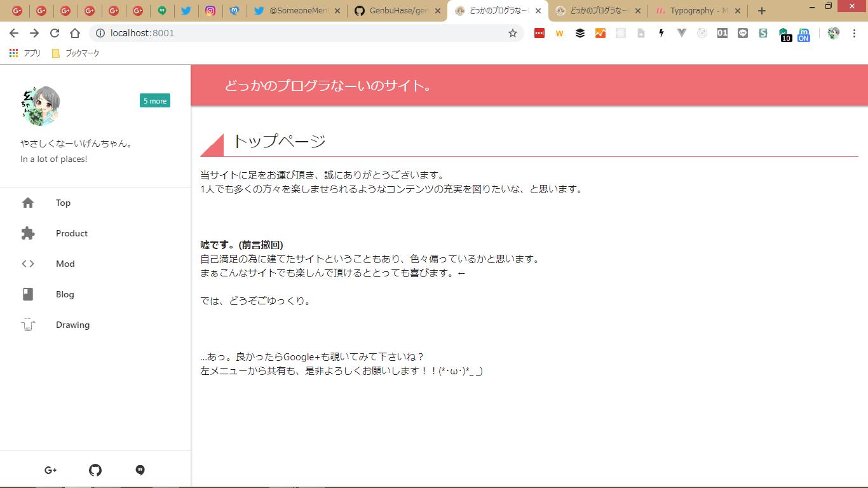The width and height of the screenshot is (868, 488).
Task: Open the GitHub icon in the sidebar footer
Action: pyautogui.click(x=95, y=470)
